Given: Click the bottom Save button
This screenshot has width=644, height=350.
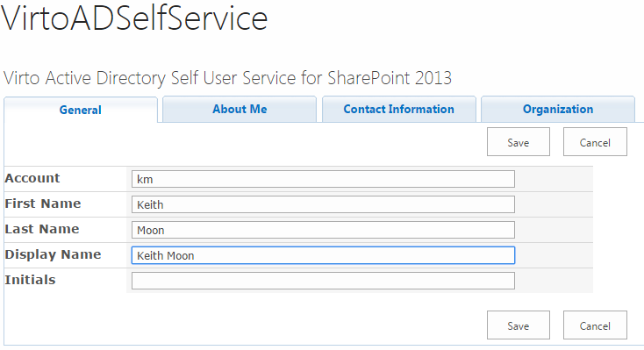Looking at the screenshot, I should click(x=519, y=325).
